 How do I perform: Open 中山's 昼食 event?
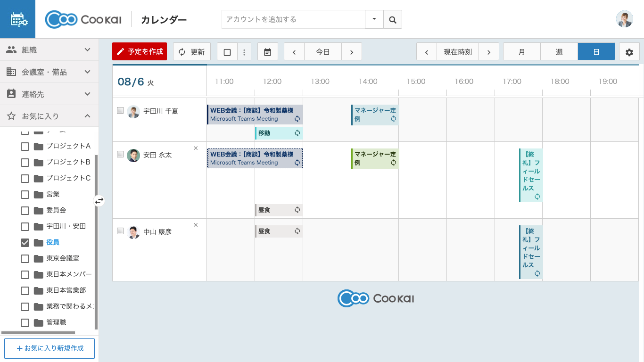click(279, 231)
